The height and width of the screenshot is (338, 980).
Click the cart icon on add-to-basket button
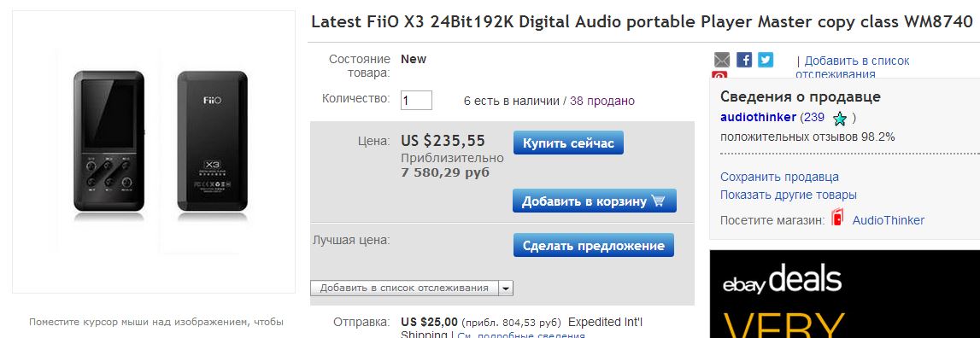pos(658,201)
